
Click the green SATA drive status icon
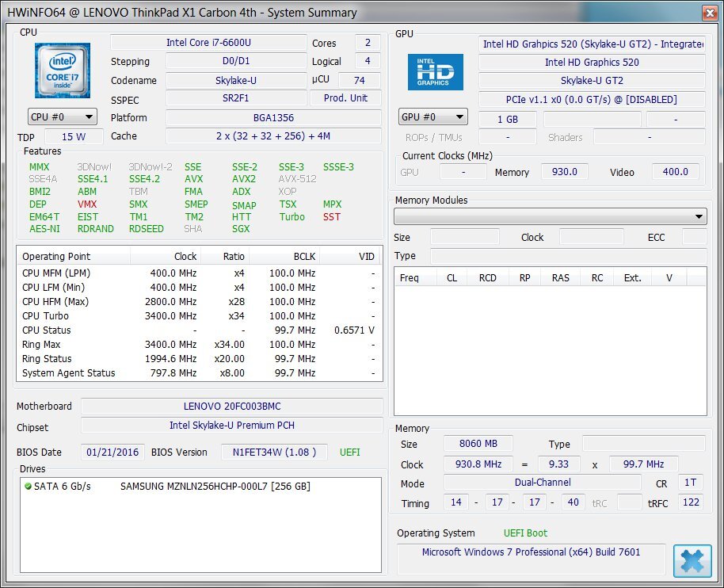tap(28, 486)
